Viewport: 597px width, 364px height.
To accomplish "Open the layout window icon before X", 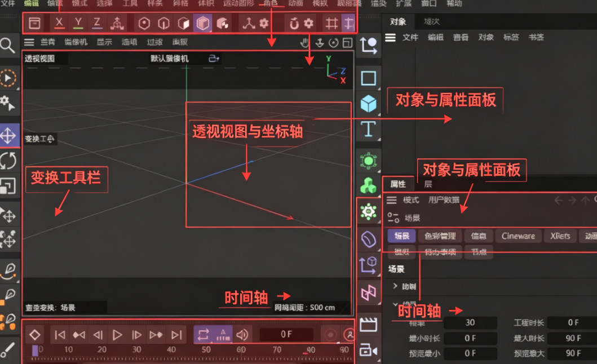I will tap(34, 23).
